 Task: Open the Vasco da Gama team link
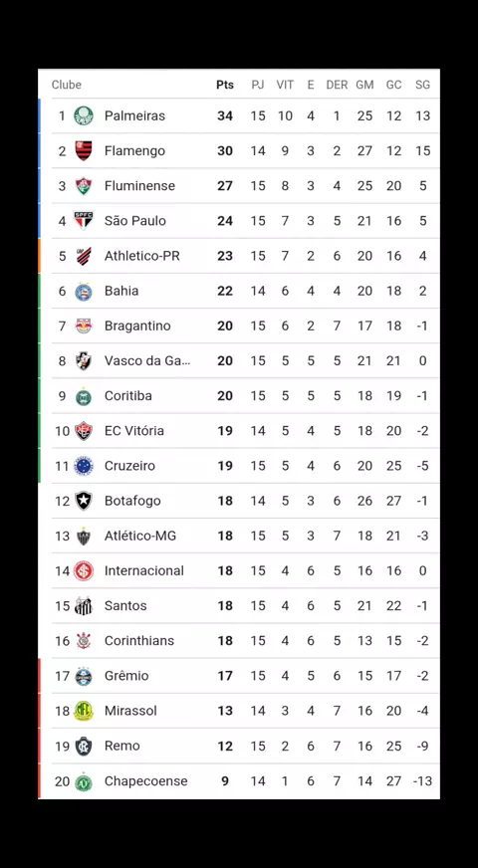(x=147, y=361)
